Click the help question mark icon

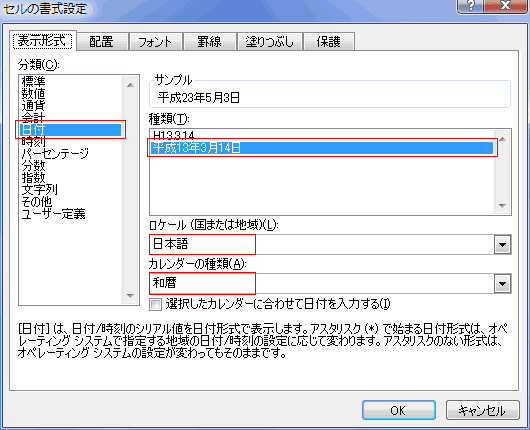point(470,6)
